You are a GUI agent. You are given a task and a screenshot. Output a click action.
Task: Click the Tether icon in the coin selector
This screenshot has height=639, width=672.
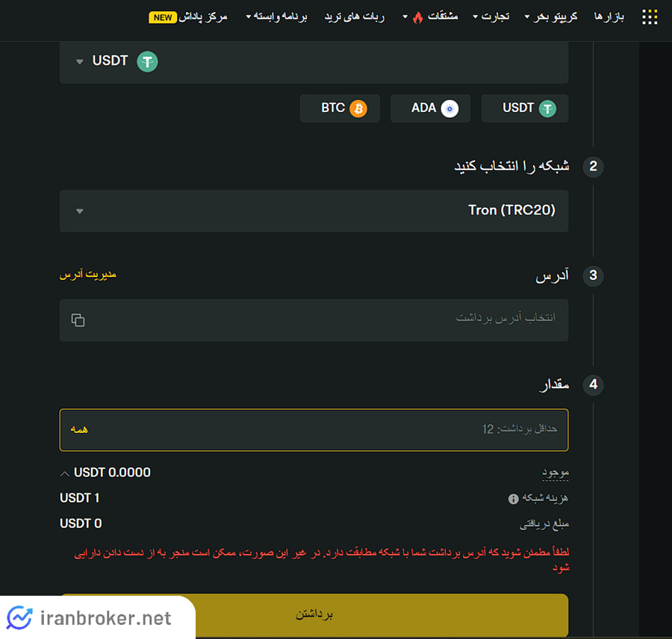(147, 62)
